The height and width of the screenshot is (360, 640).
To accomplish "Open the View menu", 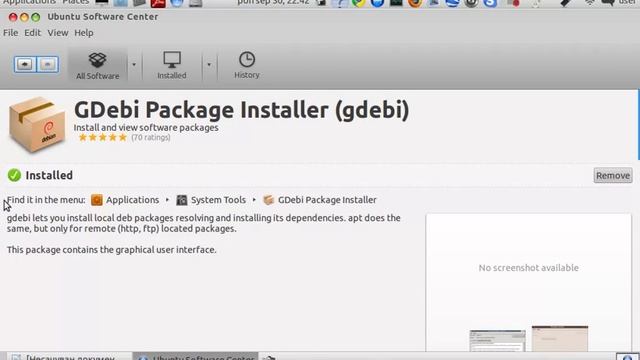I will (x=58, y=33).
